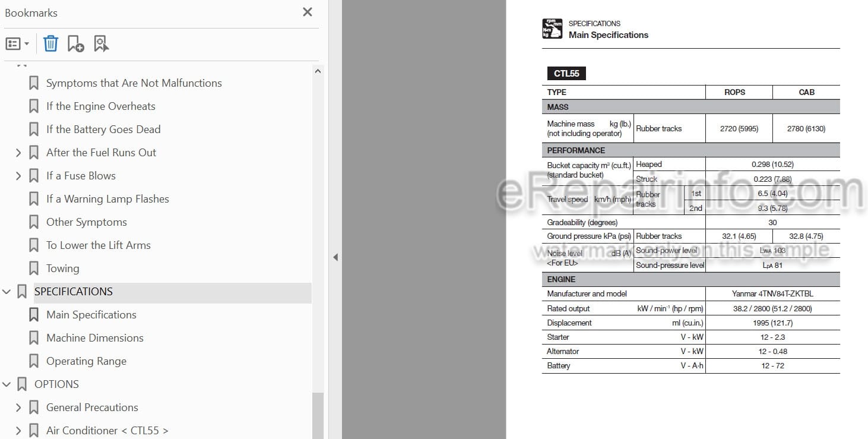Click the gradeability value 30
This screenshot has width=868, height=439.
pyautogui.click(x=772, y=222)
